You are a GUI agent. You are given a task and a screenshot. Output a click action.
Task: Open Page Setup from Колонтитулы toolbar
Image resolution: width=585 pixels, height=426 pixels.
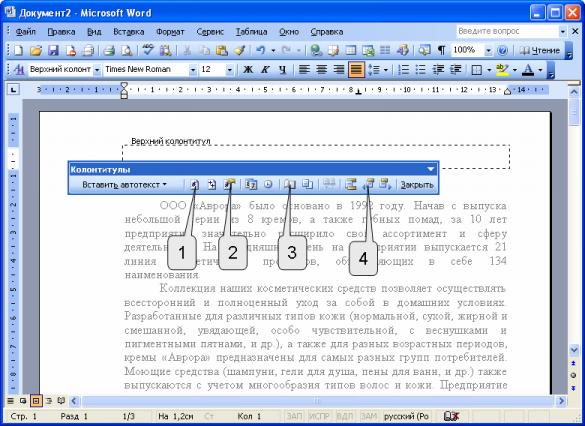coord(290,185)
